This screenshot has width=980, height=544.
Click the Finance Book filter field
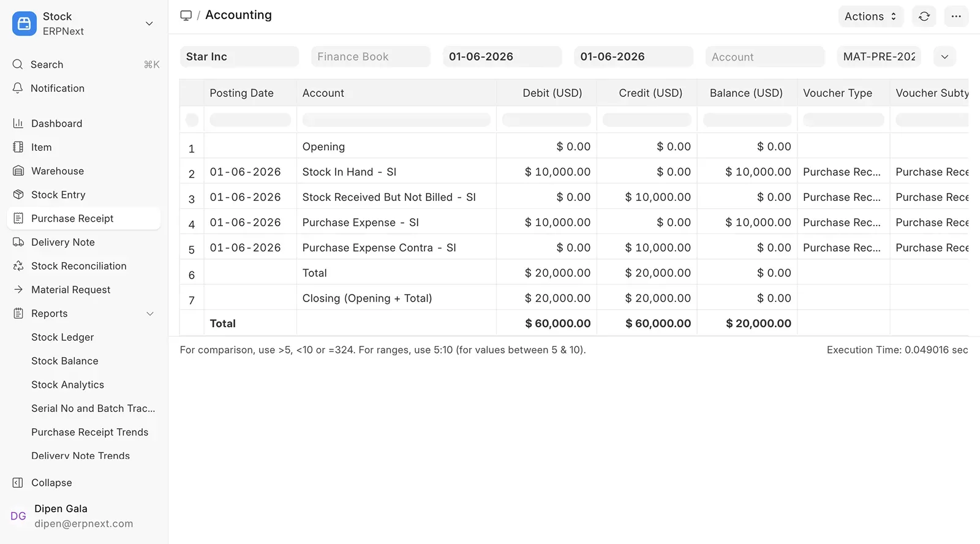(x=371, y=57)
